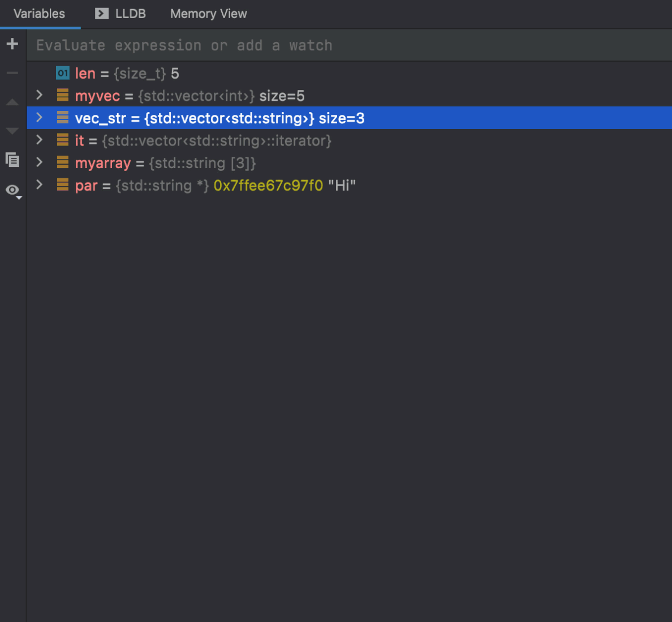Select the Duplicate Watch icon

[x=12, y=160]
